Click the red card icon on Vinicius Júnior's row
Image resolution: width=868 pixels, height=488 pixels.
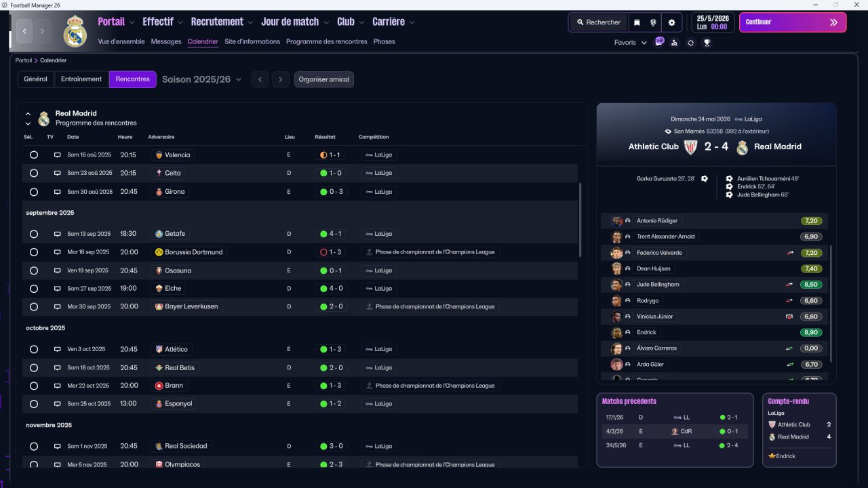[789, 317]
